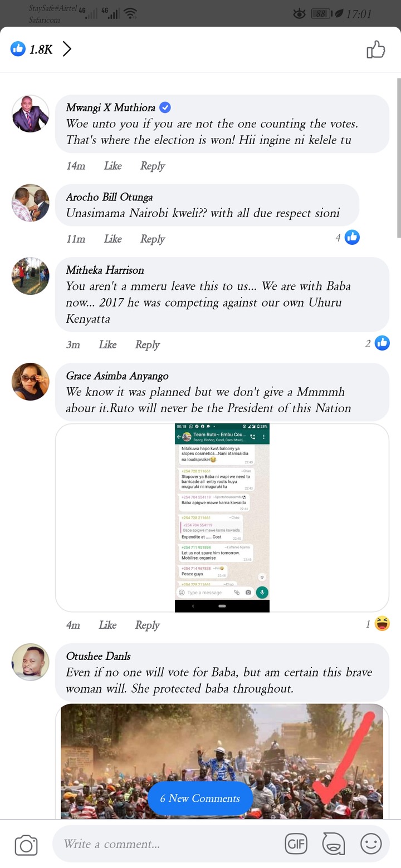Expand the reactions list via the chevron arrow
The image size is (401, 868).
click(x=67, y=49)
